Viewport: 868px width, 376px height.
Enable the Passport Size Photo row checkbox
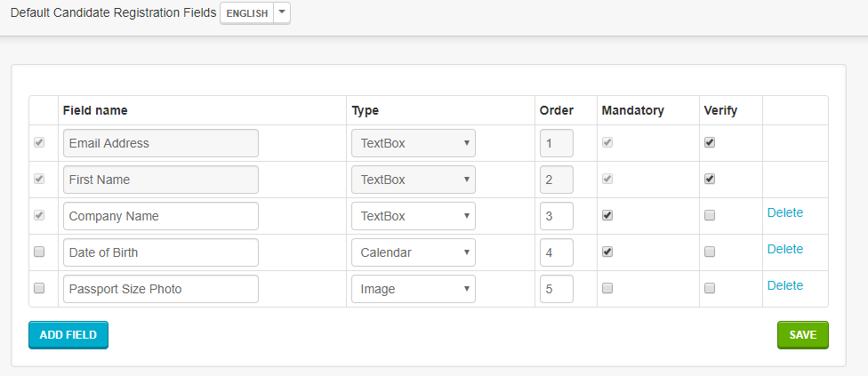click(39, 288)
